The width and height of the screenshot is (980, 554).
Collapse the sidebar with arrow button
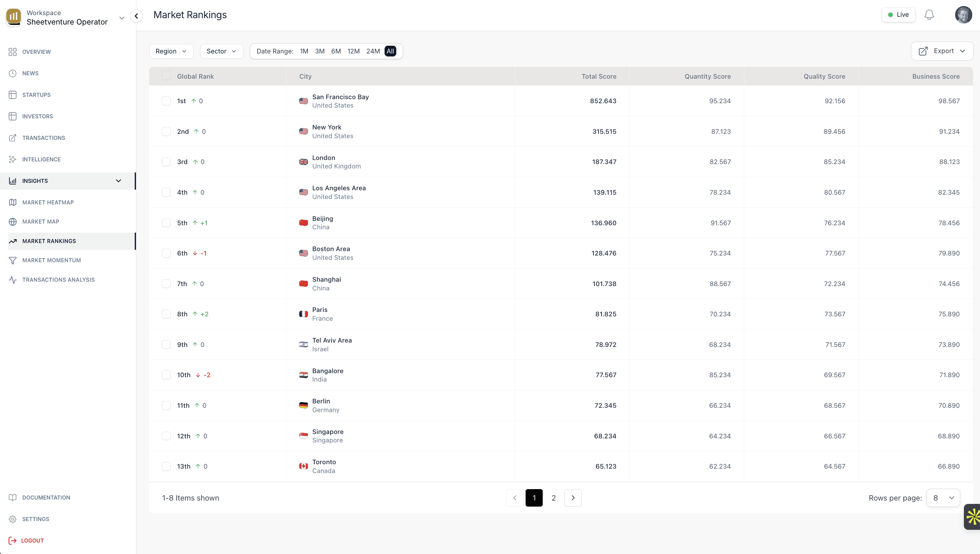[136, 16]
